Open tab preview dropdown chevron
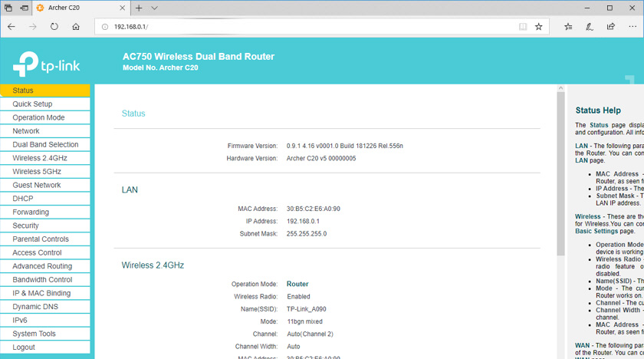 154,8
